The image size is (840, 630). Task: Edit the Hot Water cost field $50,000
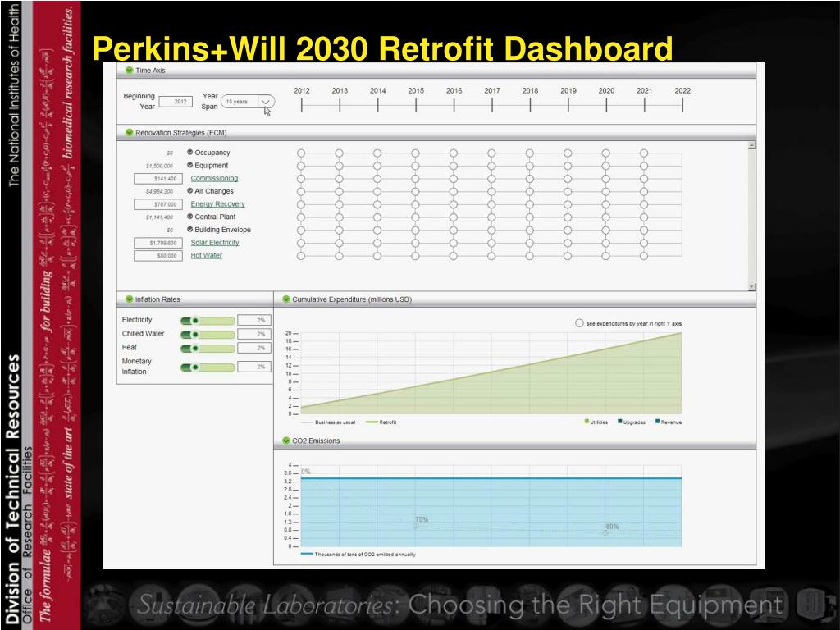[x=158, y=256]
